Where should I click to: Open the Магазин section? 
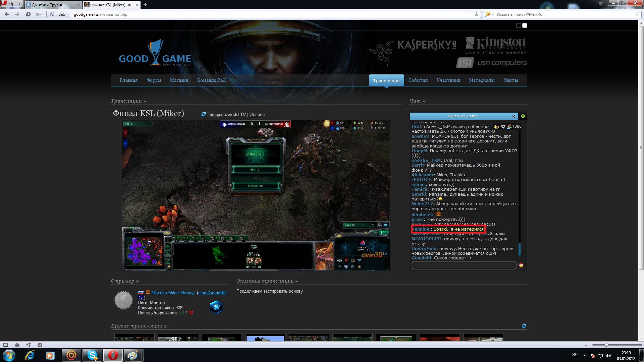(x=179, y=80)
